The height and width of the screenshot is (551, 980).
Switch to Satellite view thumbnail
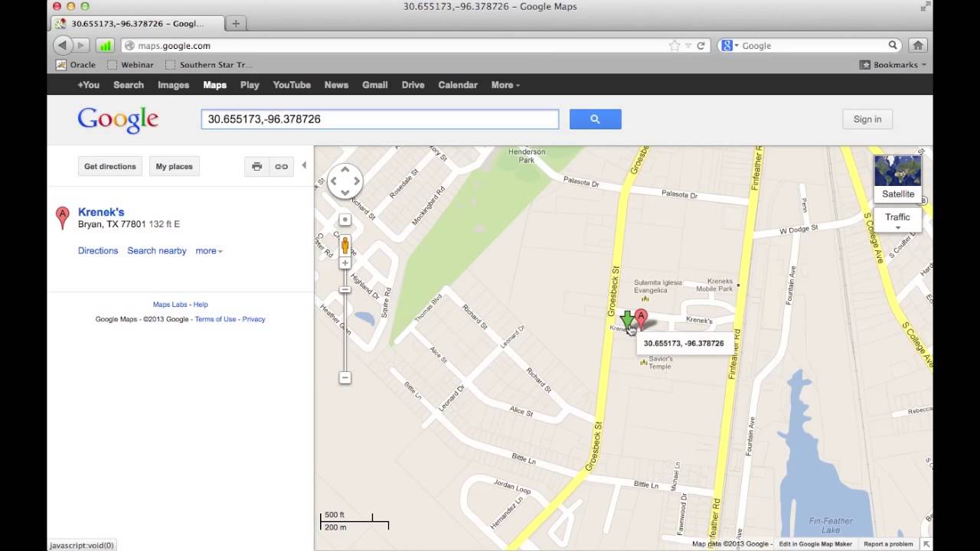click(x=898, y=178)
